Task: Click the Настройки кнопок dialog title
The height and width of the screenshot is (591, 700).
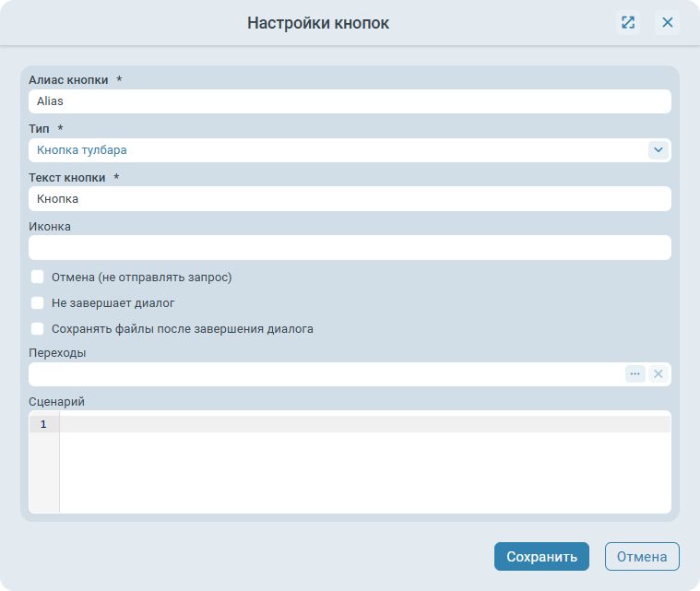Action: coord(318,23)
